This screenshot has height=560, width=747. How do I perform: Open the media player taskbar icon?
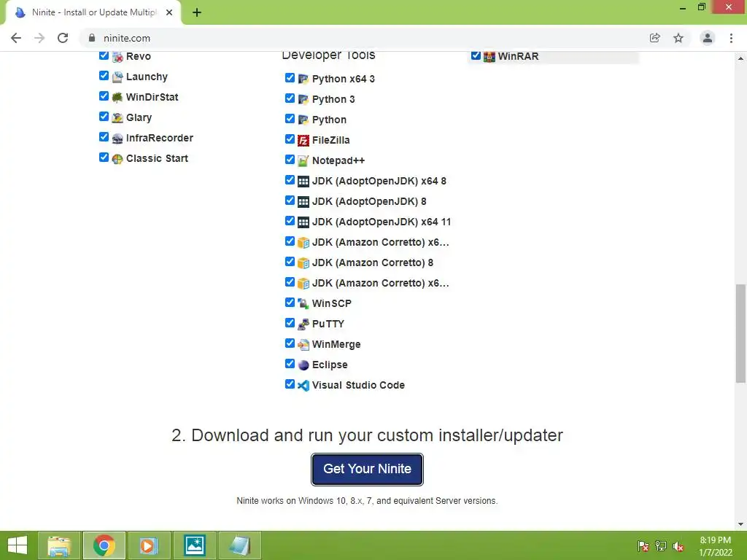point(148,545)
